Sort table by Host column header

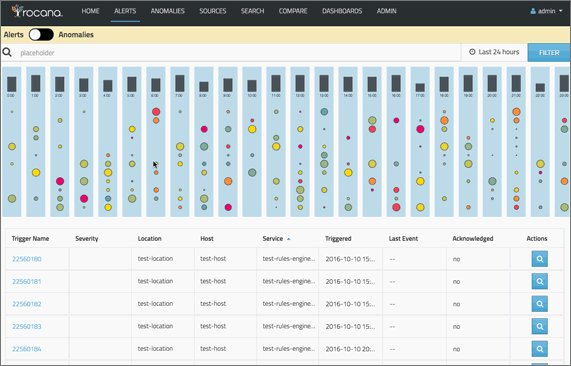tap(207, 239)
